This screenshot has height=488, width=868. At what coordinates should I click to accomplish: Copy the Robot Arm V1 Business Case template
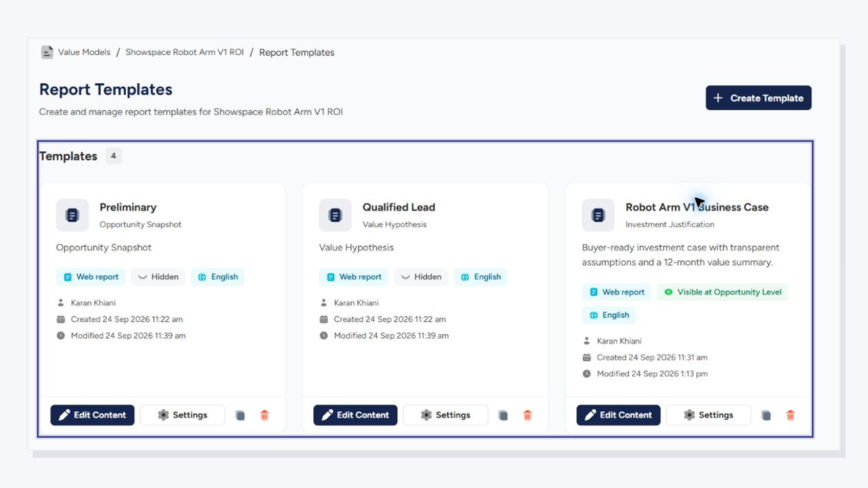point(766,415)
